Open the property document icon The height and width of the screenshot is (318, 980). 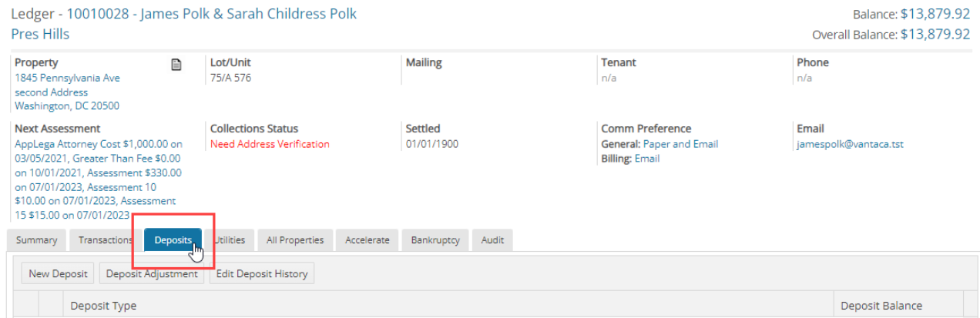[176, 65]
